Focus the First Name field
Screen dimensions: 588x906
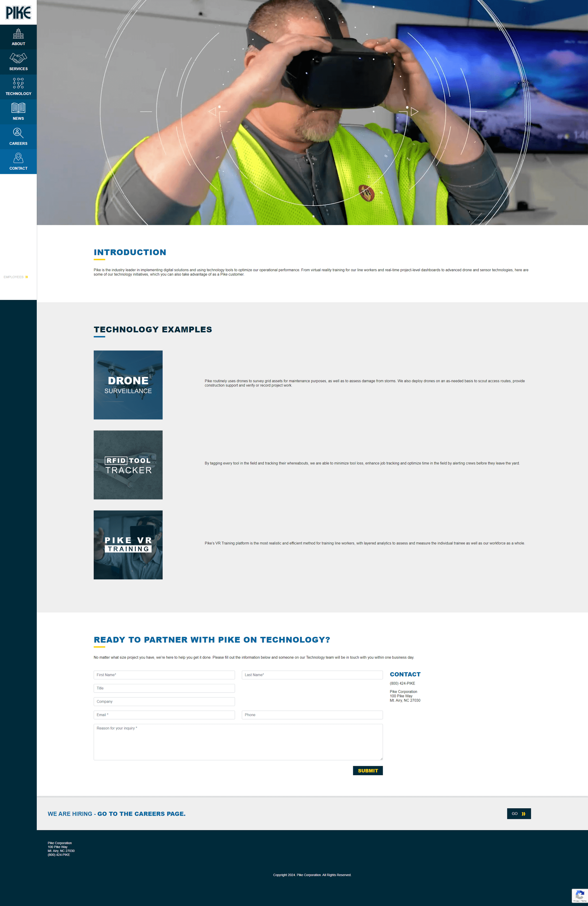click(164, 675)
